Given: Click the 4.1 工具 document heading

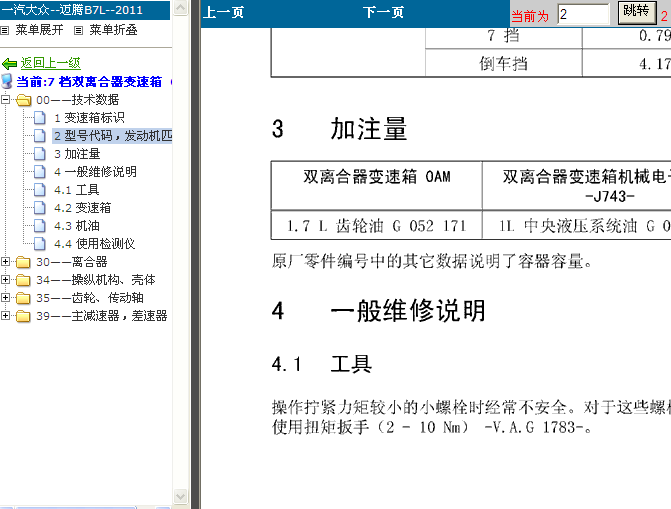Looking at the screenshot, I should click(x=322, y=364).
